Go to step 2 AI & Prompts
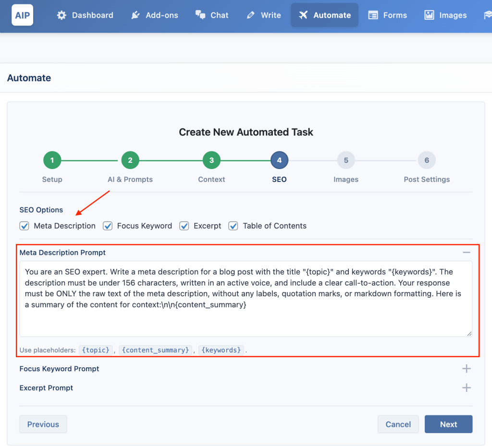 point(130,160)
